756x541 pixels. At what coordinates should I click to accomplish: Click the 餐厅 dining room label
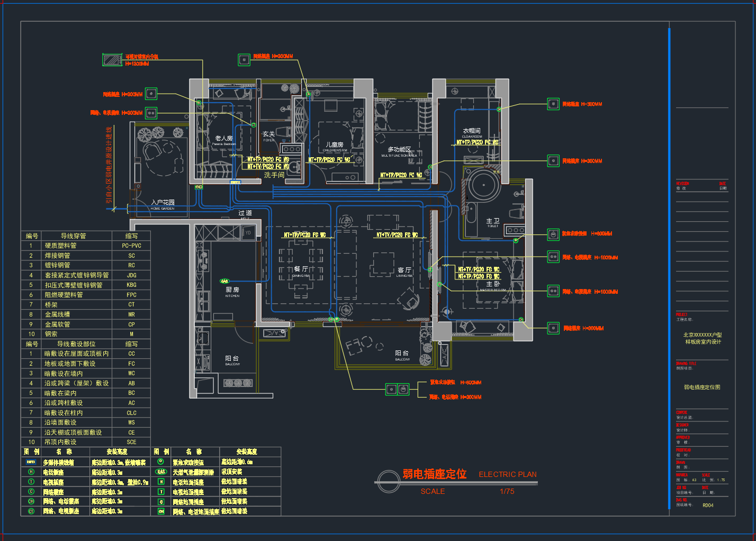point(301,269)
